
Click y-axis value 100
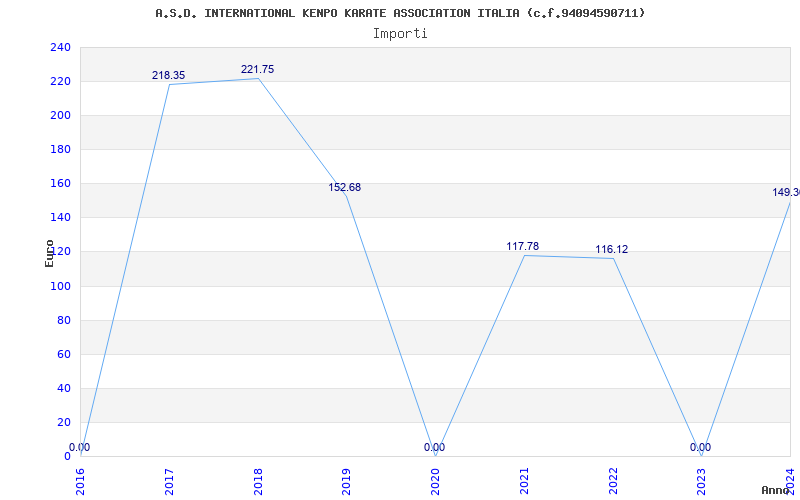pyautogui.click(x=60, y=286)
